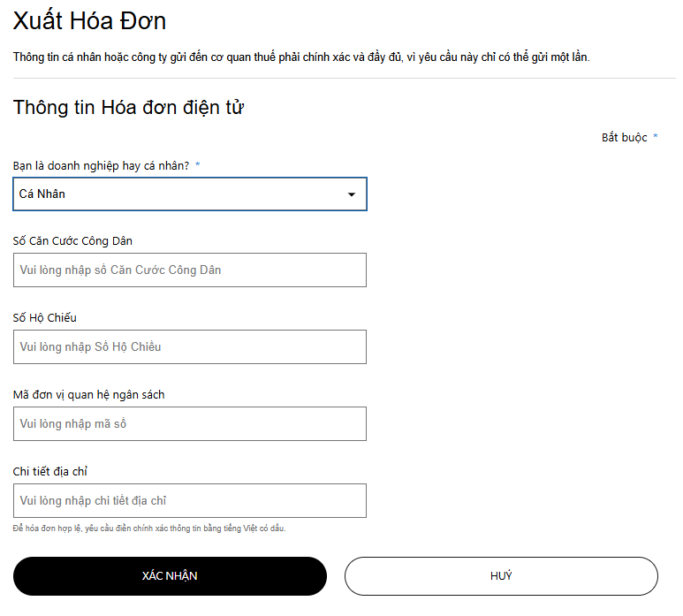683x616 pixels.
Task: Click the "Bắt buộc" required-field note
Action: (x=625, y=137)
